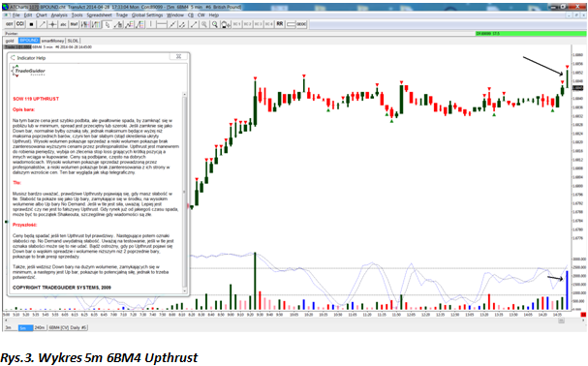Click the IC 3 toolbar button
588x366 pixels.
[x=258, y=24]
